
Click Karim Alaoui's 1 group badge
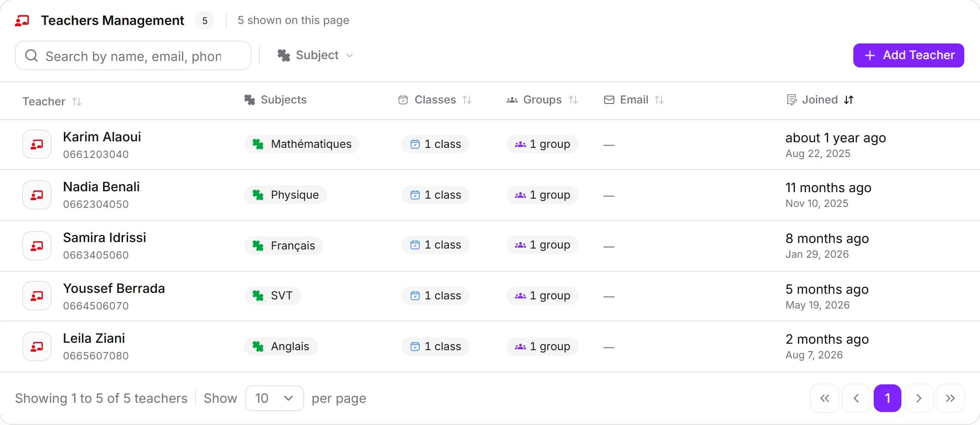tap(543, 144)
